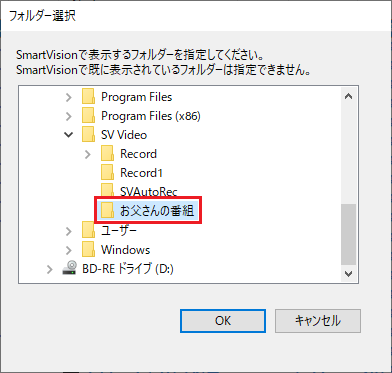Screen dimensions: 392x373
Task: Select the Record folder name
Action: [138, 154]
